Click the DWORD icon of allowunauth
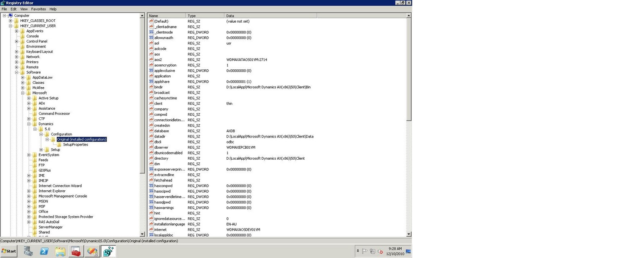 coord(151,38)
